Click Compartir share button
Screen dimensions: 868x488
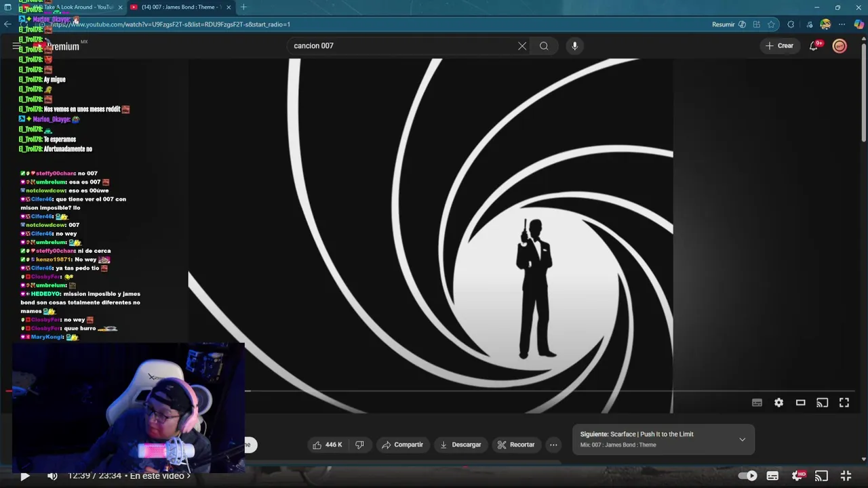(x=402, y=445)
